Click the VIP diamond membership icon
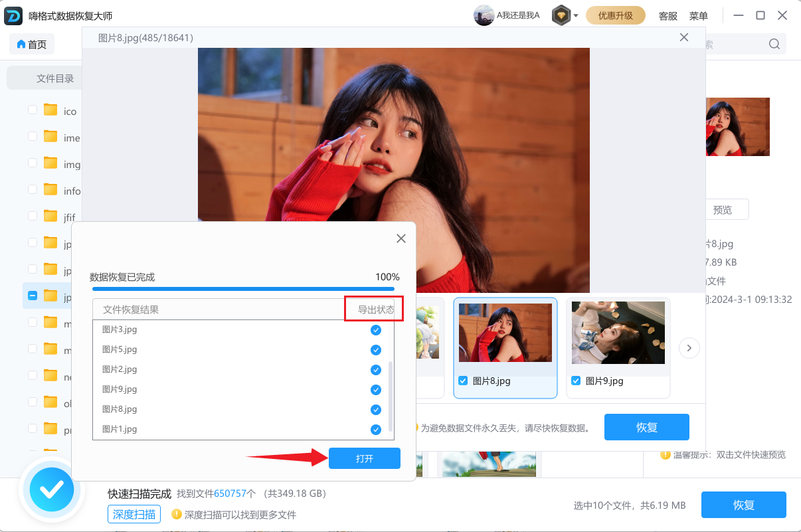 pyautogui.click(x=561, y=15)
